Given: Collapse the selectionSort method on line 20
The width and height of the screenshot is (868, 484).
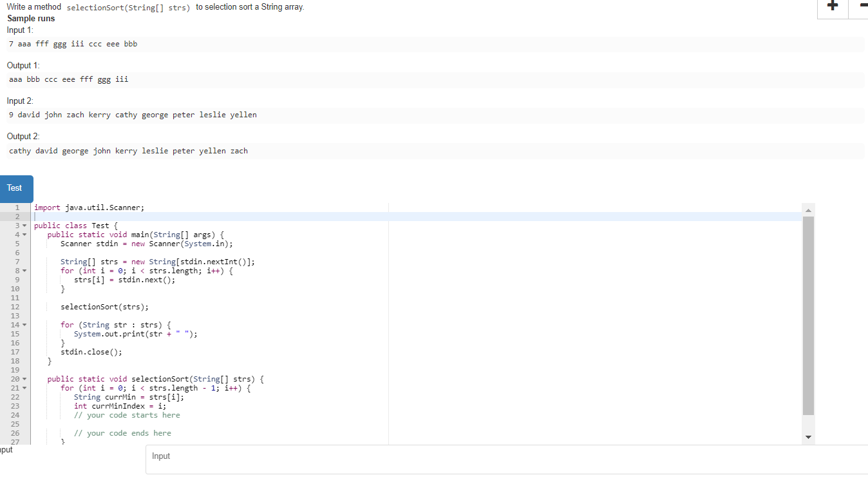Looking at the screenshot, I should (x=24, y=379).
